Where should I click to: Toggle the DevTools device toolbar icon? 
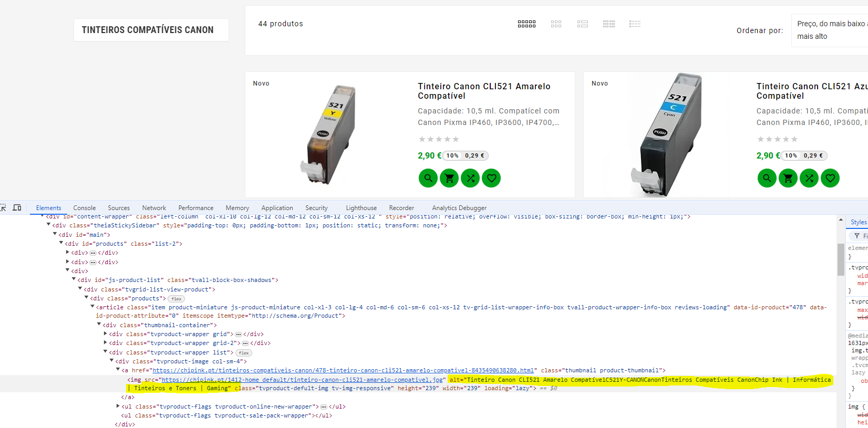(17, 208)
